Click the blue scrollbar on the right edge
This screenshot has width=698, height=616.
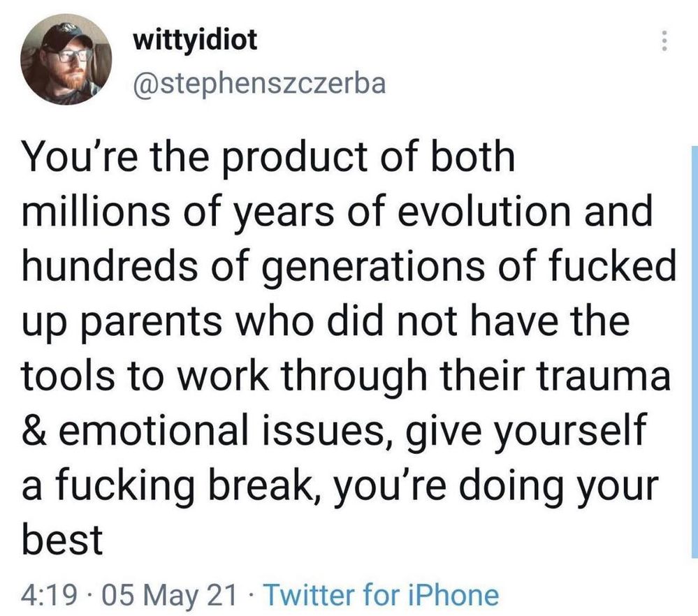695,351
